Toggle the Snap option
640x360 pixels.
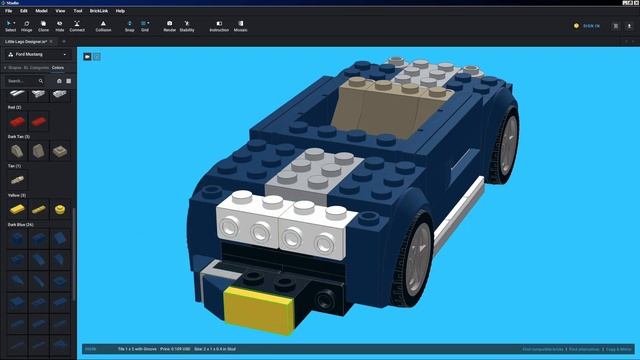129,26
